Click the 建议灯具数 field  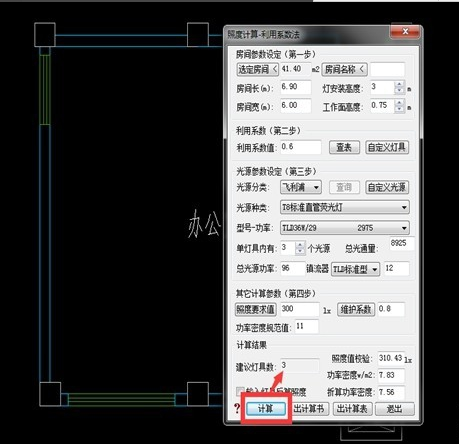(x=300, y=366)
